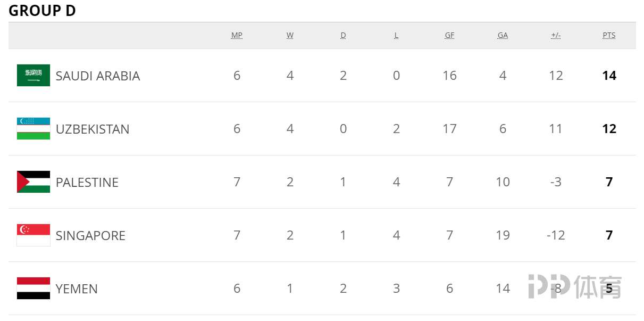
Task: Open the SINGAPORE team name
Action: point(90,236)
